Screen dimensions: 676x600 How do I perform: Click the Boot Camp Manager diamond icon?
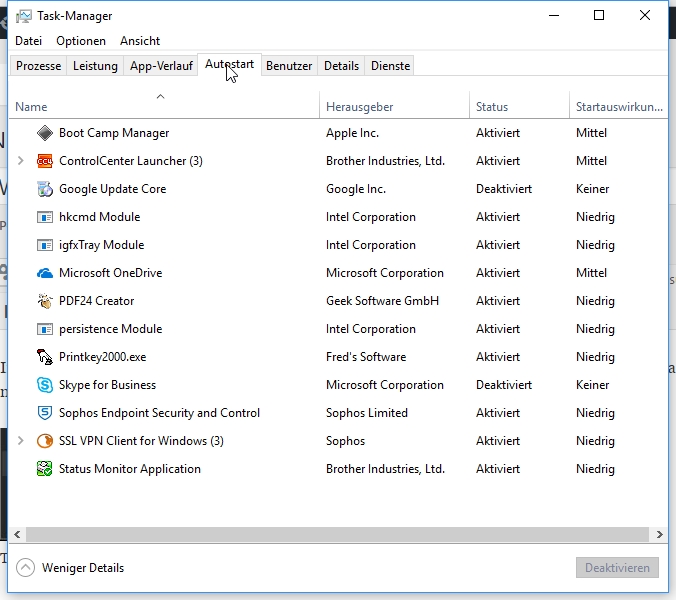(x=45, y=133)
